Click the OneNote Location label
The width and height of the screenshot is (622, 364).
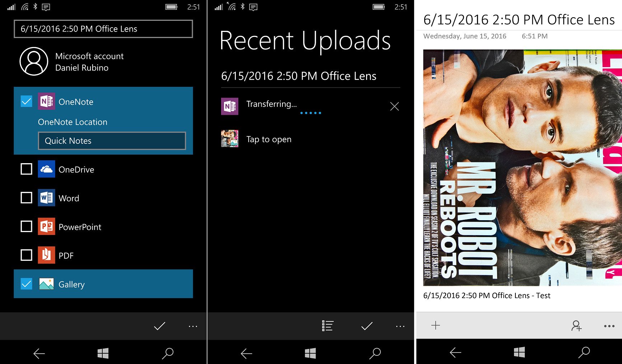pos(73,122)
